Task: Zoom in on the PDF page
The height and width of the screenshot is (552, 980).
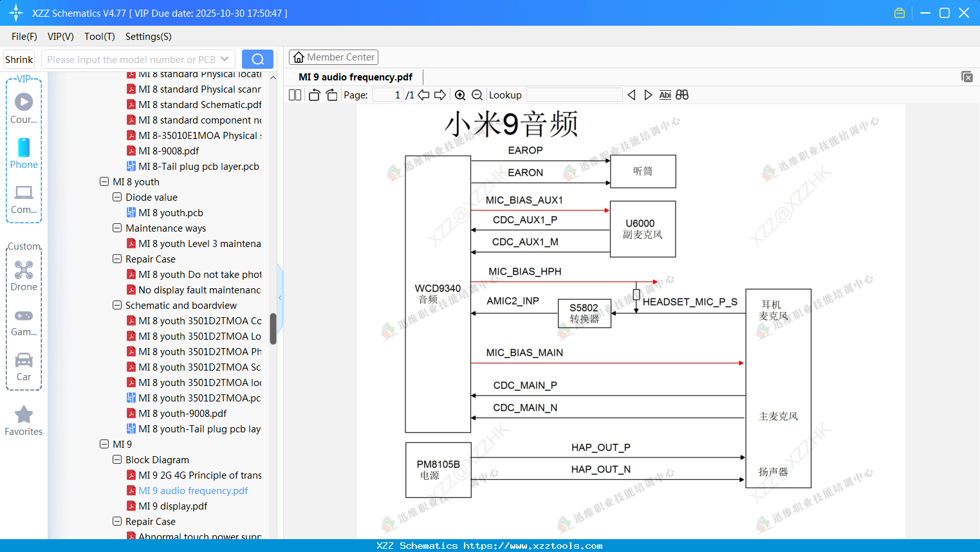Action: (460, 95)
